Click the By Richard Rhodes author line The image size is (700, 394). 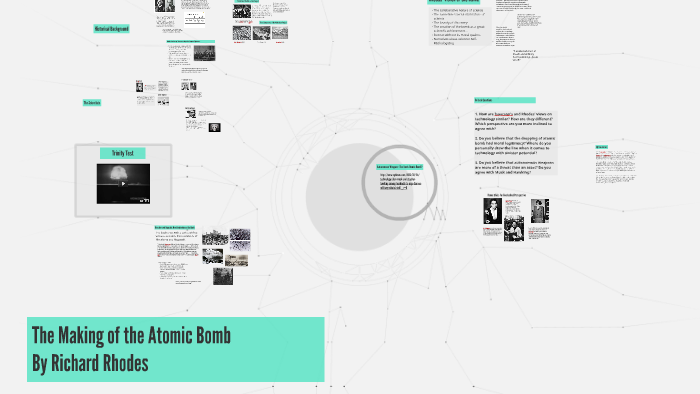(90, 363)
